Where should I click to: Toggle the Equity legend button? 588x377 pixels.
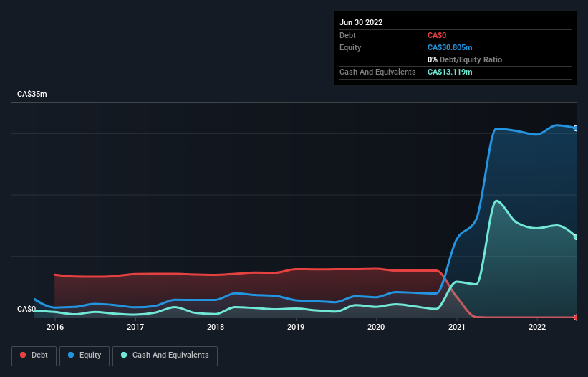85,355
